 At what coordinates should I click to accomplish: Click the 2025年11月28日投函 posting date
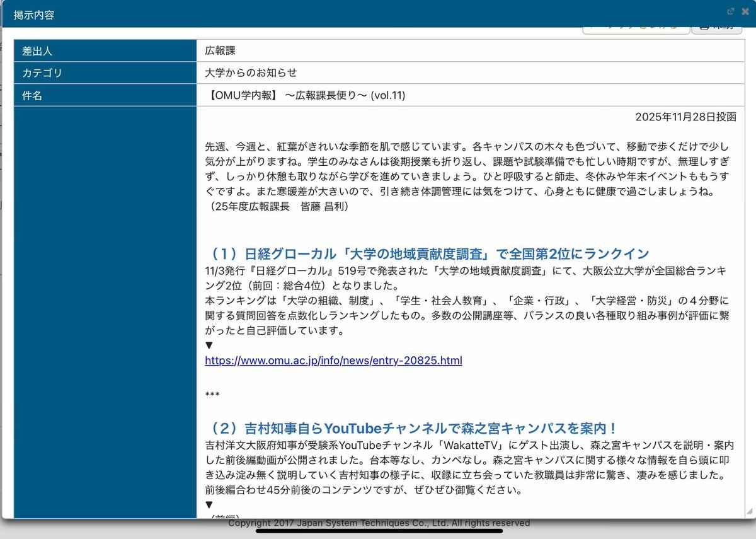point(685,117)
